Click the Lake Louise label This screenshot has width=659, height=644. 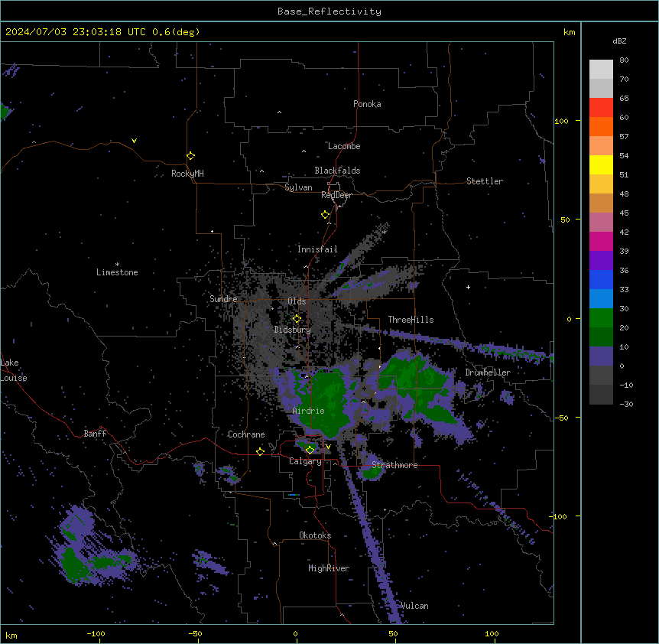(x=14, y=370)
